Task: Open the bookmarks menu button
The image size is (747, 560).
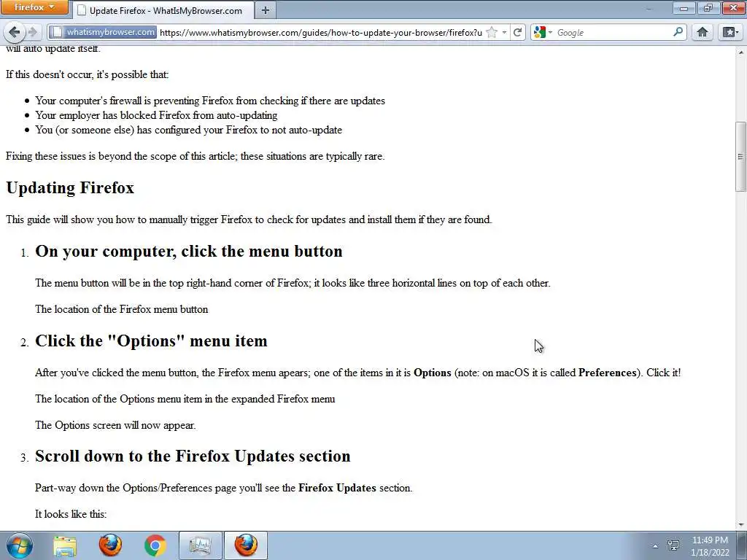Action: click(x=730, y=32)
